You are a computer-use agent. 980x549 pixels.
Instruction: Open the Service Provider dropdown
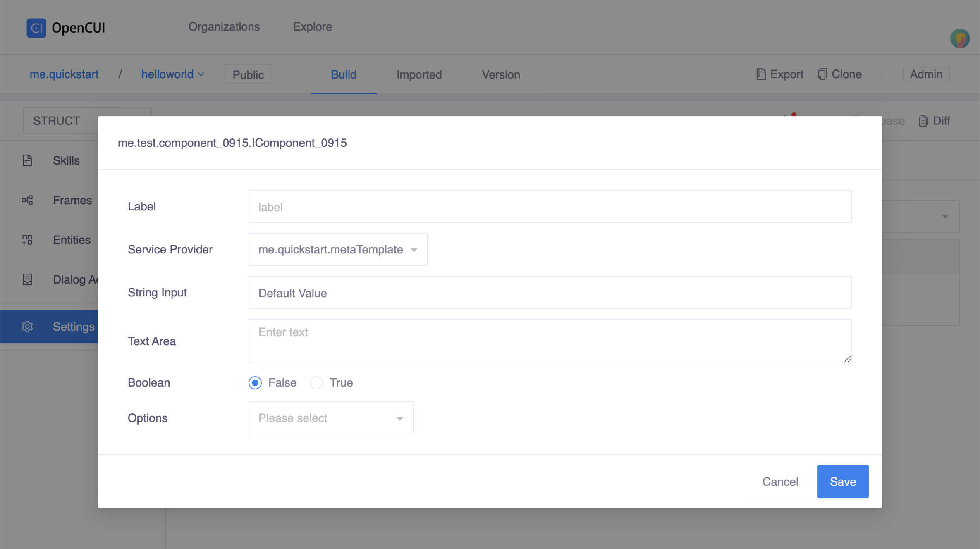click(338, 250)
